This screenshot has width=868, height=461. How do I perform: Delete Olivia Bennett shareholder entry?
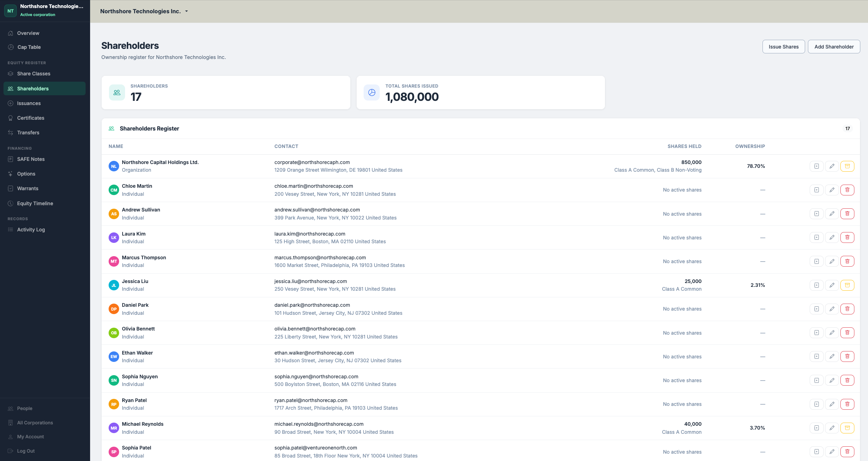coord(847,332)
